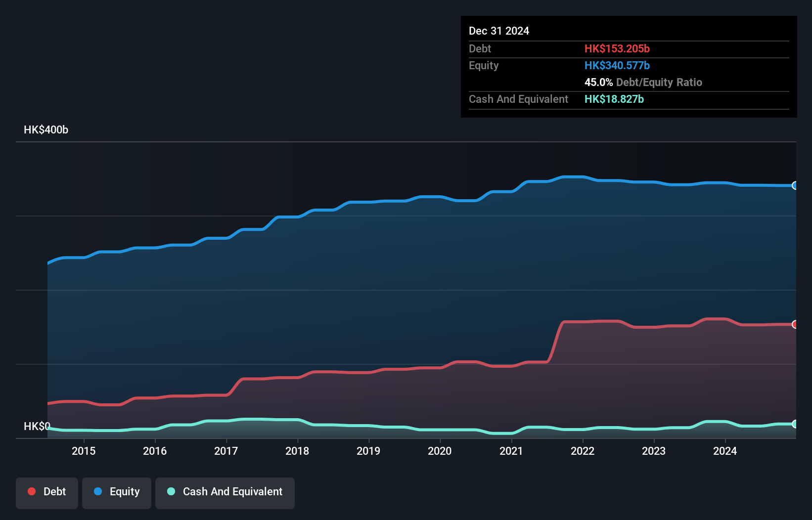Select the Debt end-point marker on chart
812x520 pixels.
pyautogui.click(x=795, y=324)
